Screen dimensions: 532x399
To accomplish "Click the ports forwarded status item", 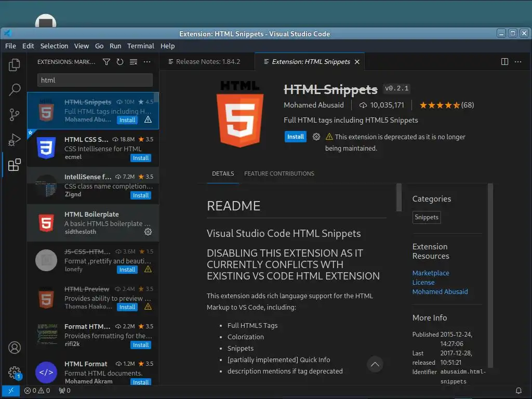I will coord(64,391).
